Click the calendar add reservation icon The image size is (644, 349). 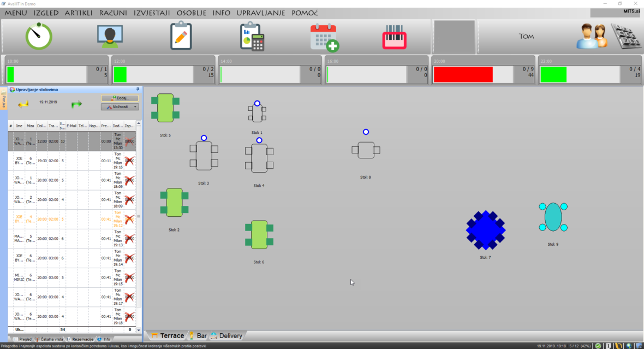pyautogui.click(x=324, y=37)
